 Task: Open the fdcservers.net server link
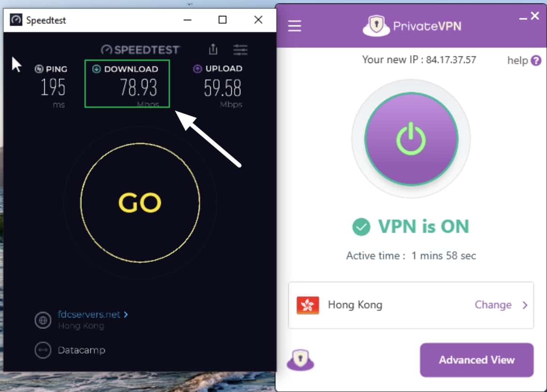(89, 314)
